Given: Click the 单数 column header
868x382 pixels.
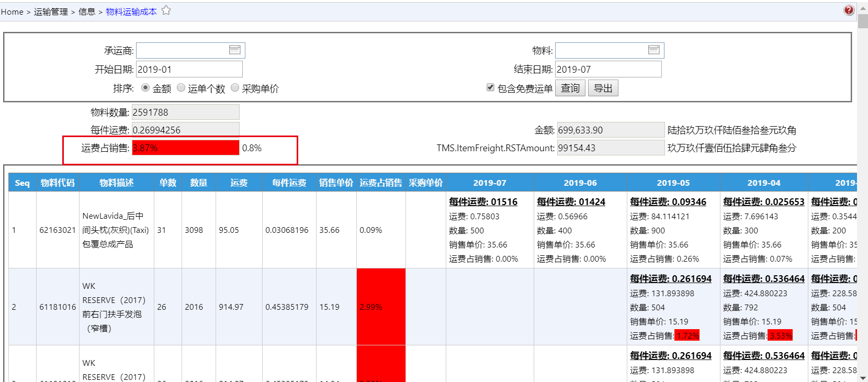Looking at the screenshot, I should (x=168, y=183).
